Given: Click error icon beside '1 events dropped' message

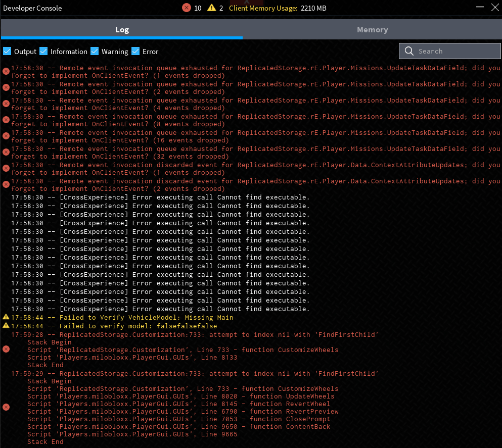Looking at the screenshot, I should 6,71.
